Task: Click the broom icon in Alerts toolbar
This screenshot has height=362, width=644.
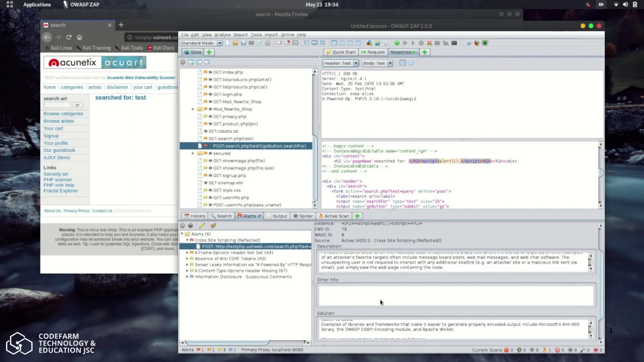Action: [213, 226]
